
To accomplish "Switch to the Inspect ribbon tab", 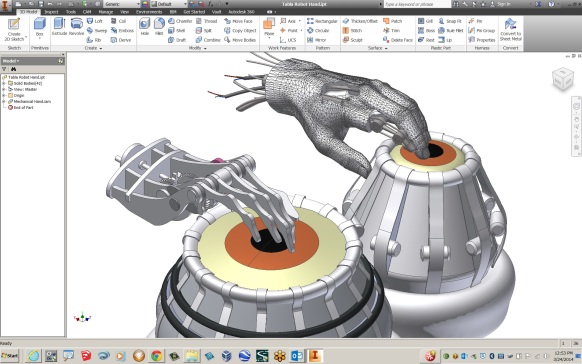I will pyautogui.click(x=51, y=12).
